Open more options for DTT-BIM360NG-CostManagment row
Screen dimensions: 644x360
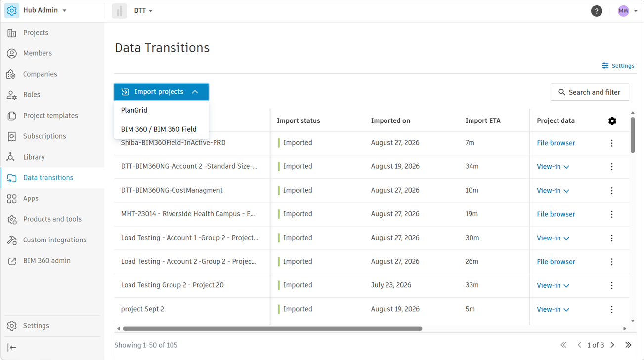click(x=612, y=191)
